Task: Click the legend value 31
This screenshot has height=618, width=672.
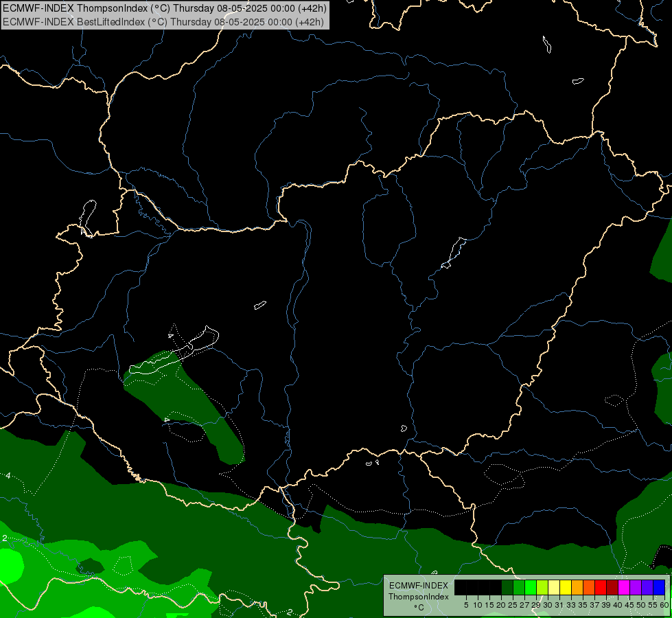Action: point(559,605)
